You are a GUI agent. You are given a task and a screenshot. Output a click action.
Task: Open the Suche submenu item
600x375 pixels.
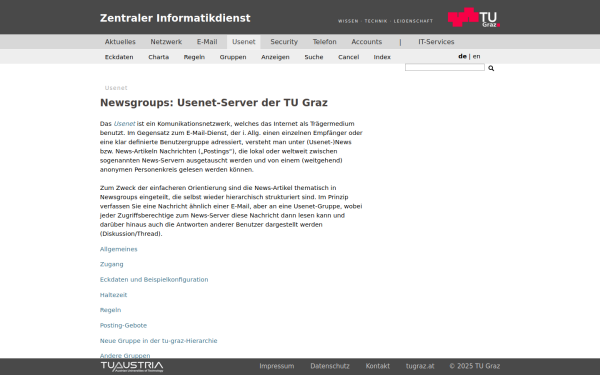[314, 57]
